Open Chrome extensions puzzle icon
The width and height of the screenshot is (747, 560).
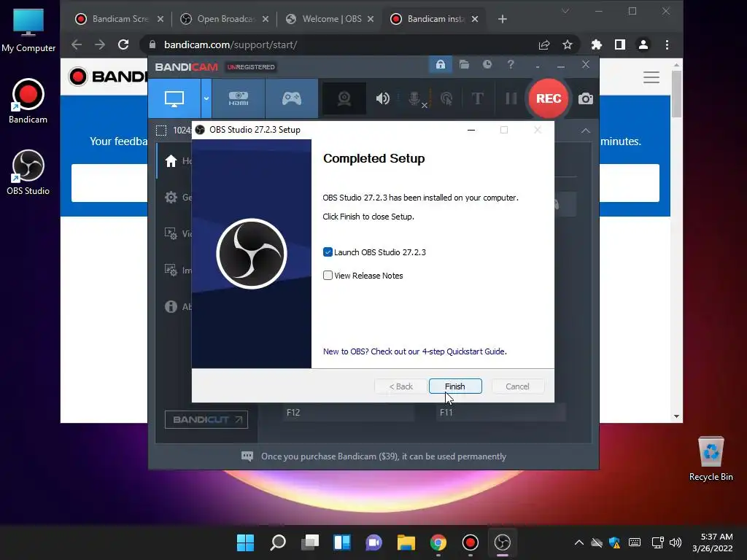(597, 44)
